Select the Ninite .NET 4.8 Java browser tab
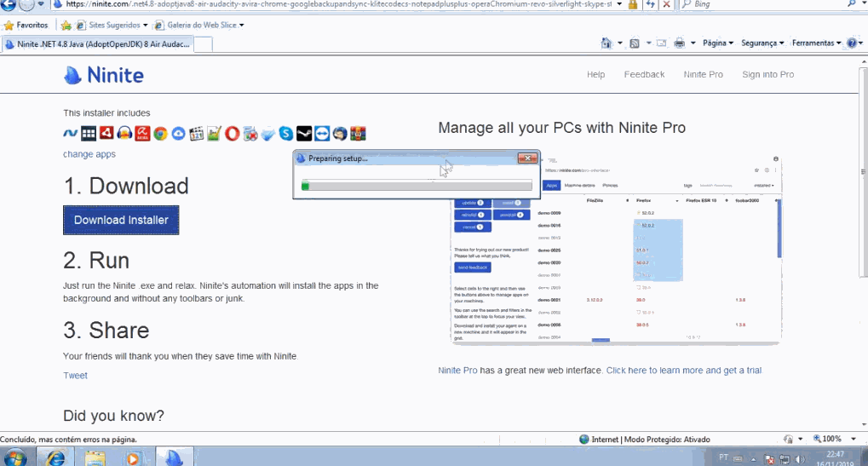This screenshot has width=868, height=466. [x=97, y=44]
